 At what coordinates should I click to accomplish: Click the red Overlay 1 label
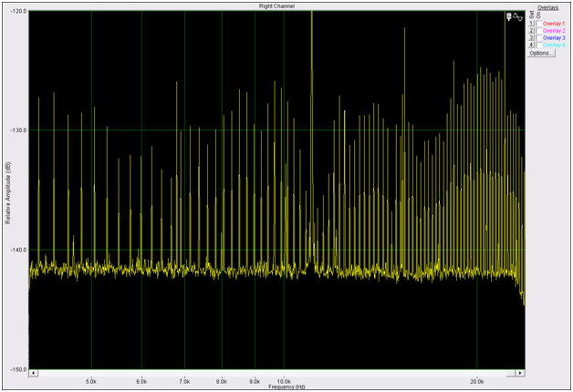[x=553, y=23]
